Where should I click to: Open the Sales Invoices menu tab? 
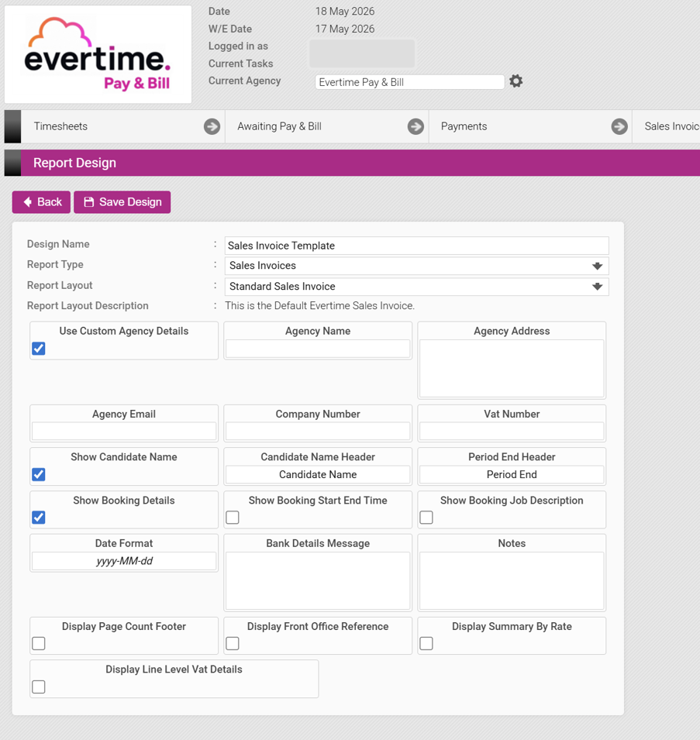(x=667, y=126)
